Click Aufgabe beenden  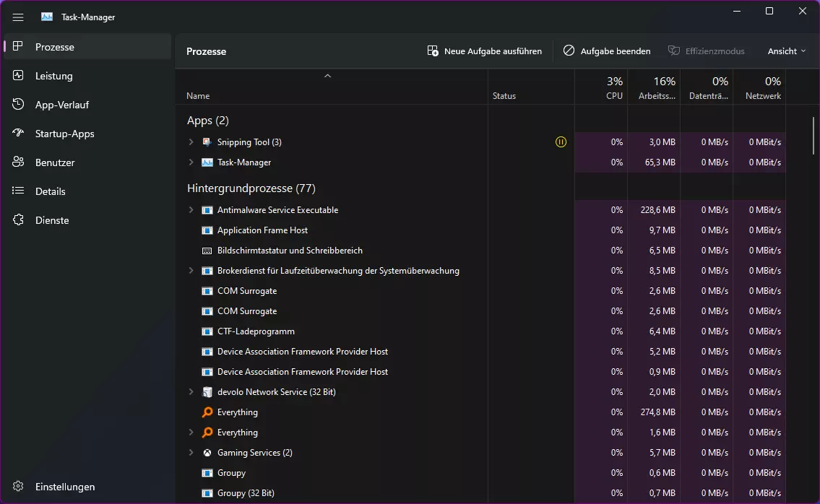coord(607,51)
